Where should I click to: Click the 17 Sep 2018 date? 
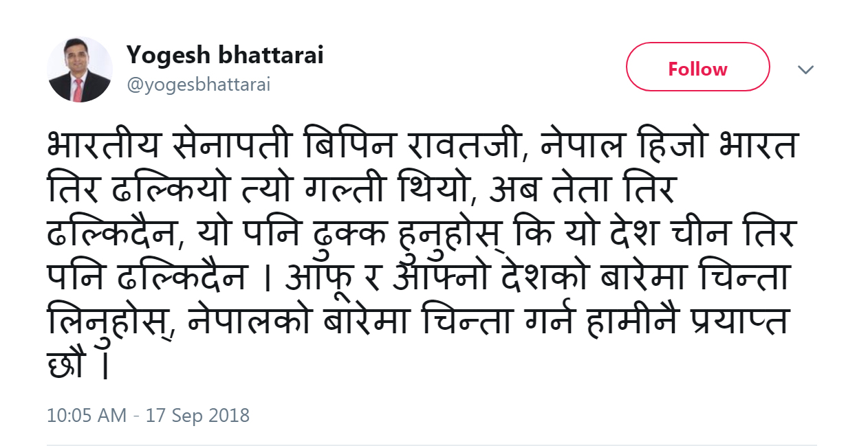pyautogui.click(x=199, y=415)
